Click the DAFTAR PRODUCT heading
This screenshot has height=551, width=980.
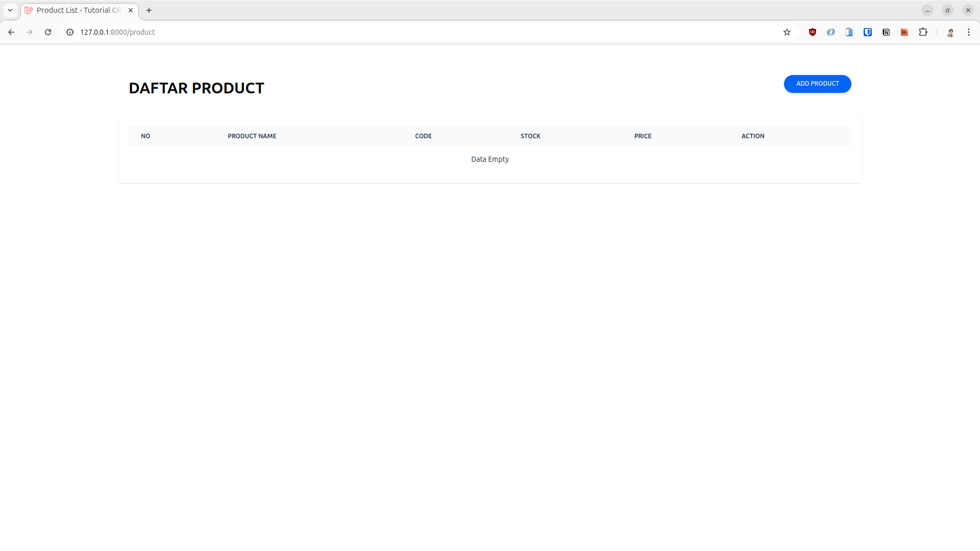(196, 88)
